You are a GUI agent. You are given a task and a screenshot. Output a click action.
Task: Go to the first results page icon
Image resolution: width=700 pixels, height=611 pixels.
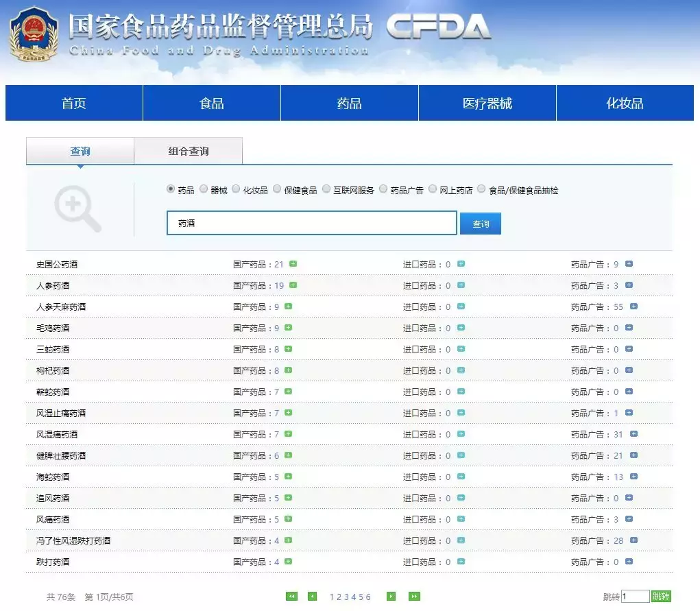tap(291, 597)
